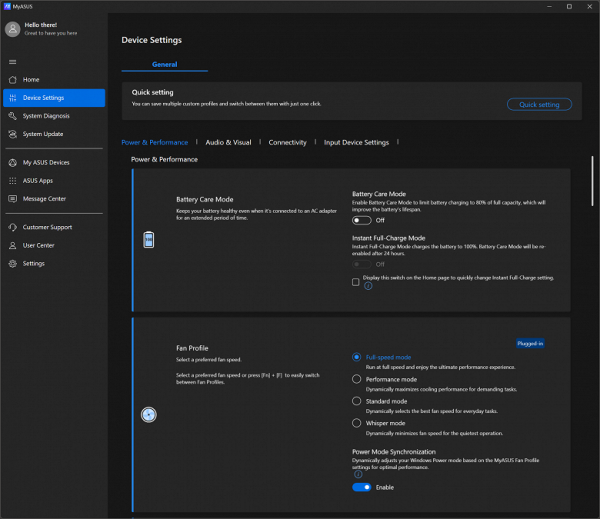This screenshot has width=600, height=519.
Task: Open the Input Device Settings tab
Action: point(356,142)
